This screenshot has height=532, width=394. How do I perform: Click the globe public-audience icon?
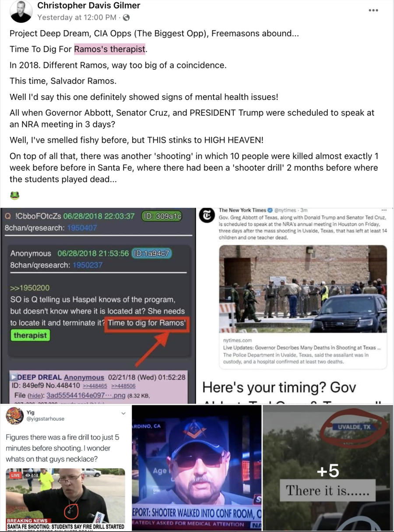click(127, 18)
